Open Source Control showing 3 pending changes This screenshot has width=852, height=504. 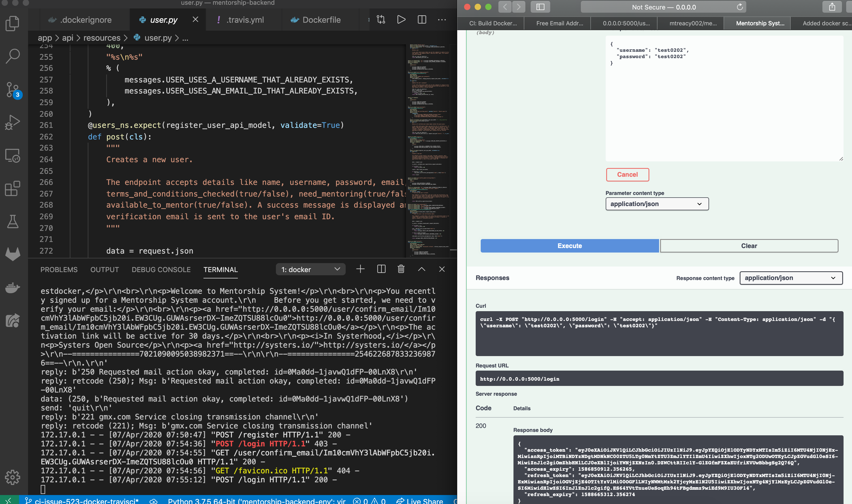pos(12,89)
